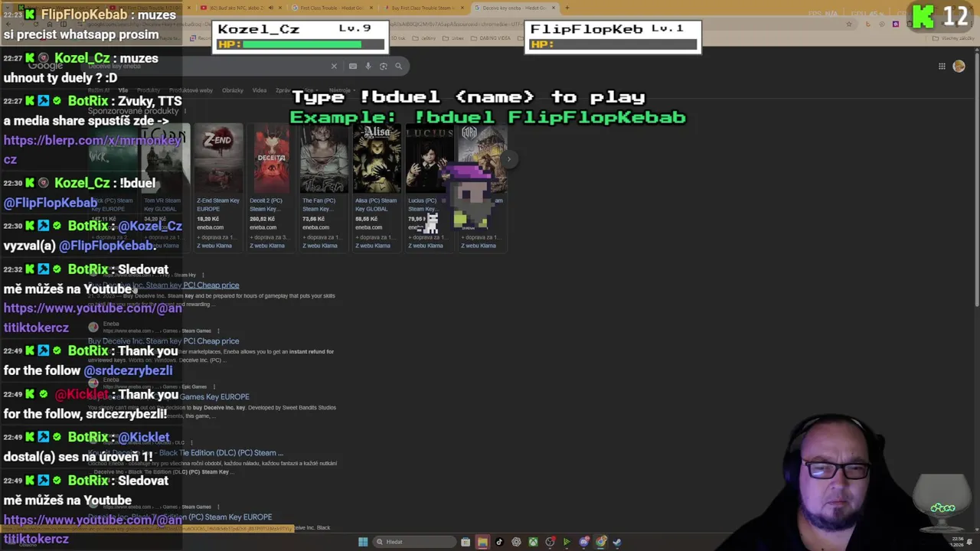The width and height of the screenshot is (980, 551).
Task: Open TikTok from the taskbar
Action: point(499,542)
